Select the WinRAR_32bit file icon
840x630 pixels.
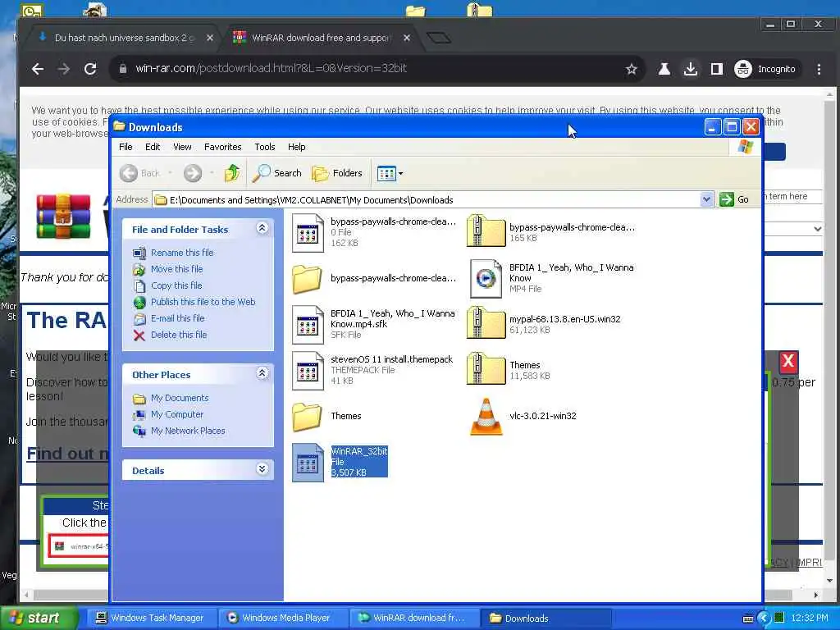pos(308,463)
